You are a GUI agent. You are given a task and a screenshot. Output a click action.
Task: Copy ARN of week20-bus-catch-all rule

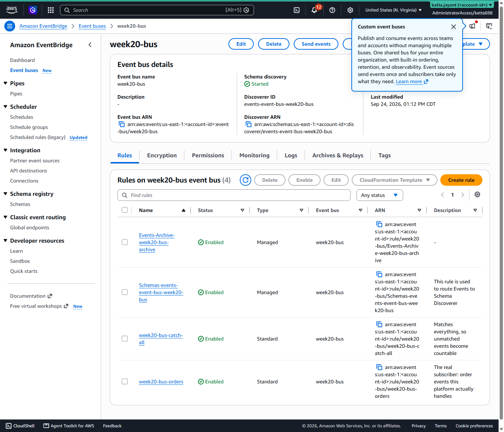click(379, 324)
